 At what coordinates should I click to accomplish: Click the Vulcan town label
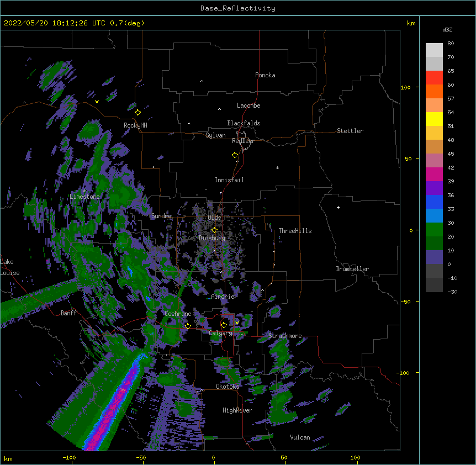tap(300, 437)
